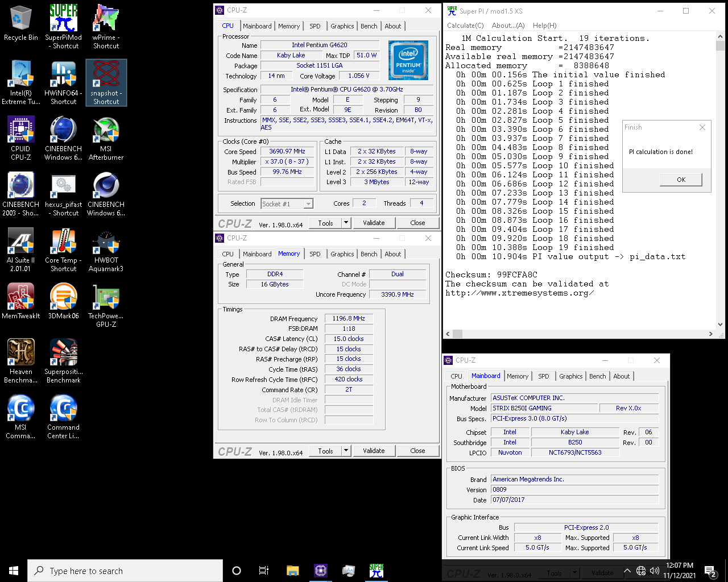Click Close button in top CPU-Z window
728x582 pixels.
[x=417, y=223]
